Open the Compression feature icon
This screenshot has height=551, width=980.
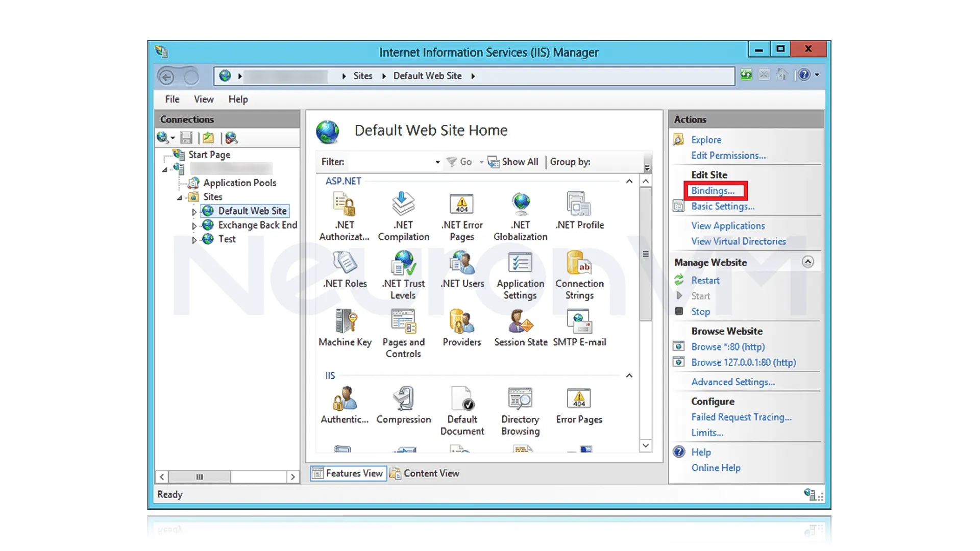coord(403,399)
